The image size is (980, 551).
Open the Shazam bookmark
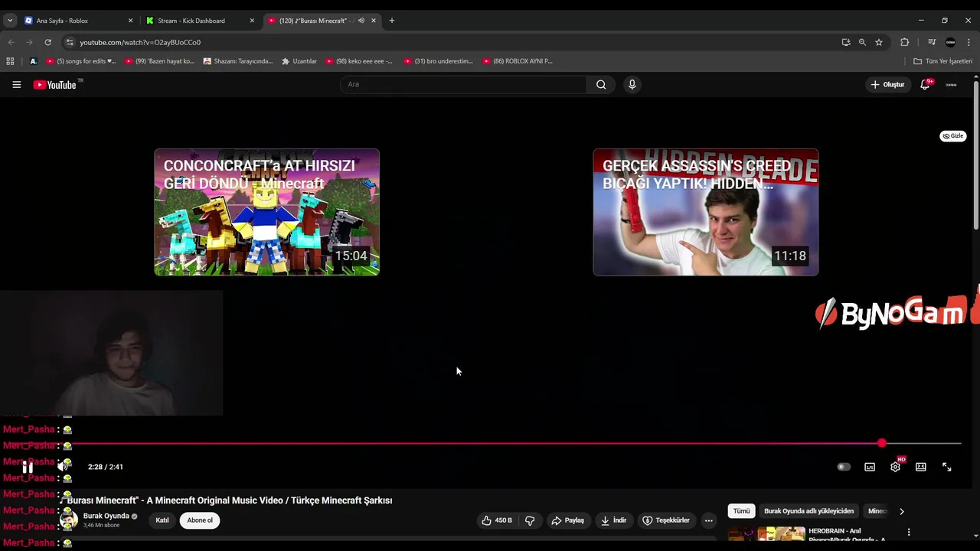coord(238,61)
